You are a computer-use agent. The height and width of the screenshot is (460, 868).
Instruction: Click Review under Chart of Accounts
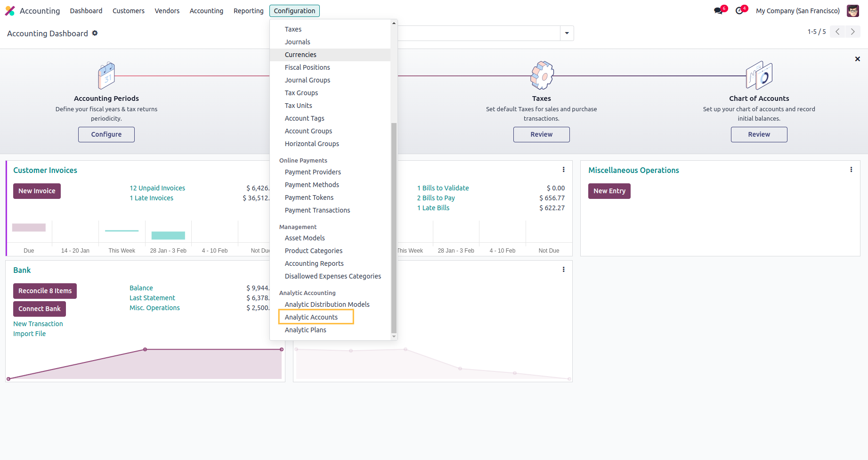tap(759, 134)
